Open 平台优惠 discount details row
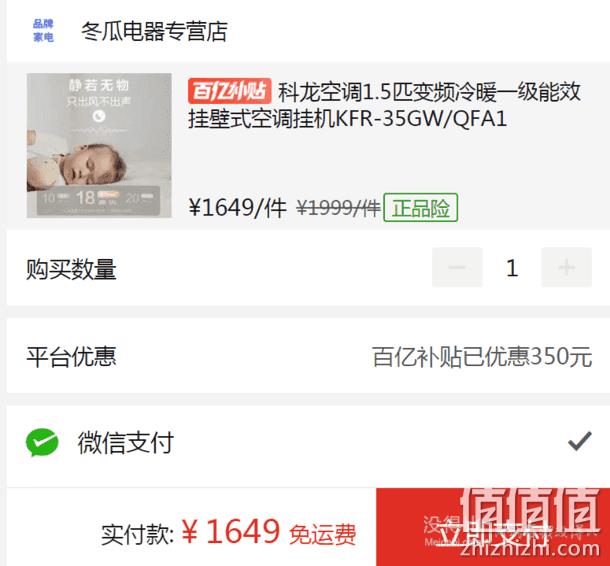This screenshot has height=566, width=610. click(x=308, y=356)
